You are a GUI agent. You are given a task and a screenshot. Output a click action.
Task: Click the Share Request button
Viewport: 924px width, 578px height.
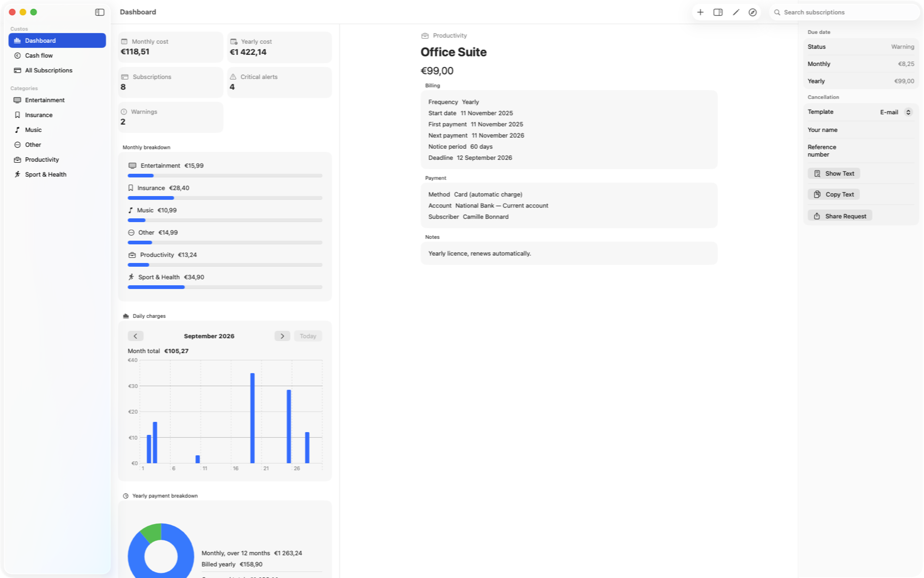click(840, 216)
